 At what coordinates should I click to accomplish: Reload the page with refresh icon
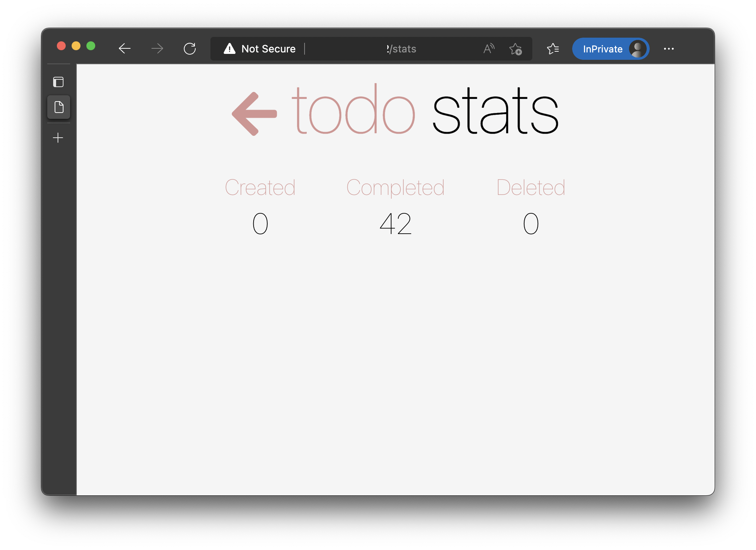pyautogui.click(x=190, y=48)
